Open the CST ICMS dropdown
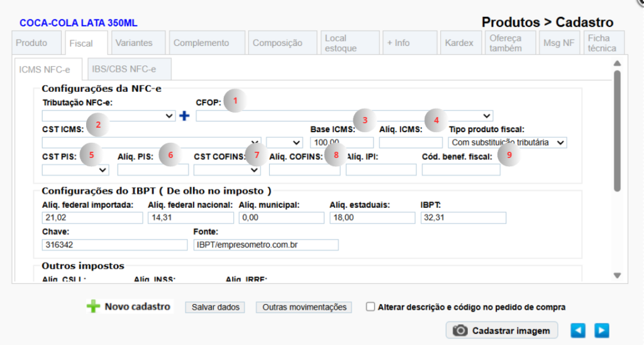The image size is (644, 345). (x=152, y=143)
